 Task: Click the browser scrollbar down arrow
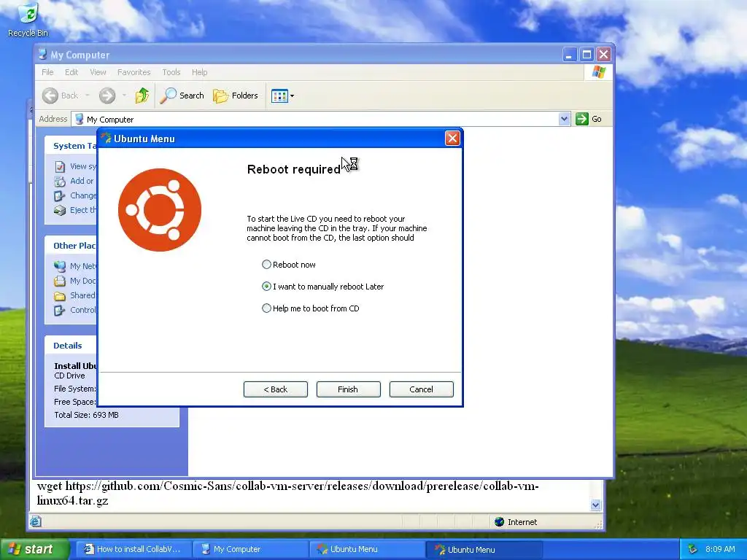[595, 505]
